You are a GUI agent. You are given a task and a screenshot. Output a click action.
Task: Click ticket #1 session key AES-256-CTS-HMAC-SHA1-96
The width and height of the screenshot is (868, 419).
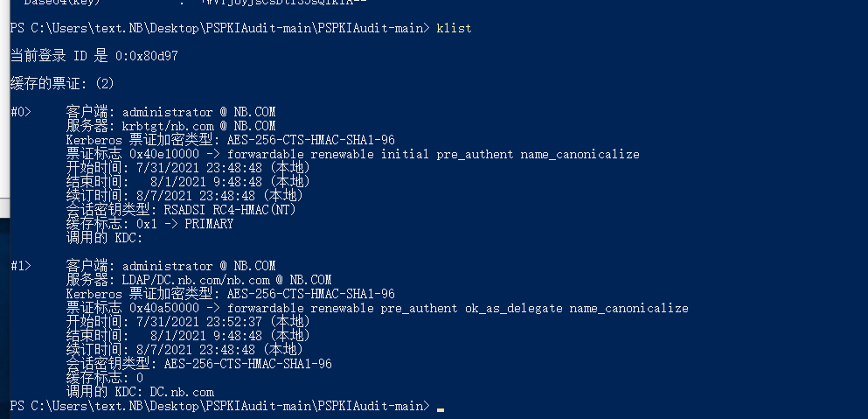coord(248,364)
